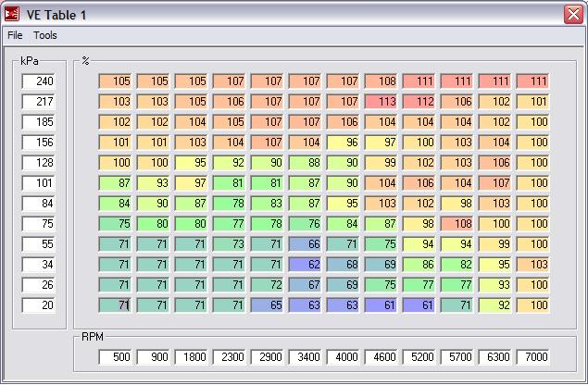Viewport: 588px width, 385px height.
Task: Select the 93 cell in the 26 kPa row
Action: point(495,285)
